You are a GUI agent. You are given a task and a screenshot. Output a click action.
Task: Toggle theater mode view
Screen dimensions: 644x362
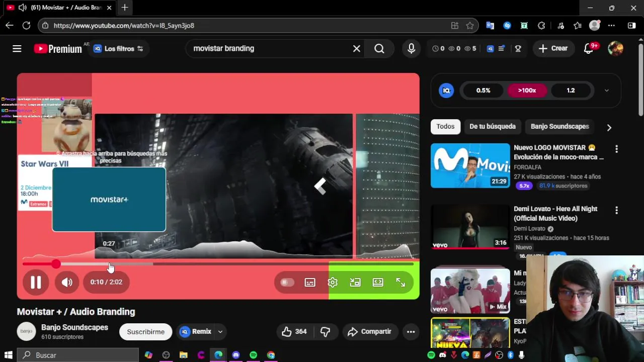tap(378, 283)
